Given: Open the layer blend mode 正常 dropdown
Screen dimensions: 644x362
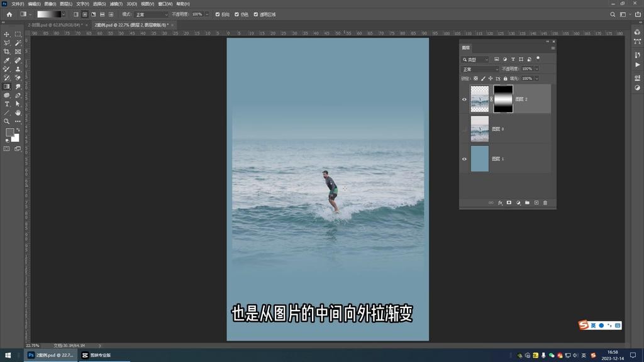Looking at the screenshot, I should (x=480, y=69).
